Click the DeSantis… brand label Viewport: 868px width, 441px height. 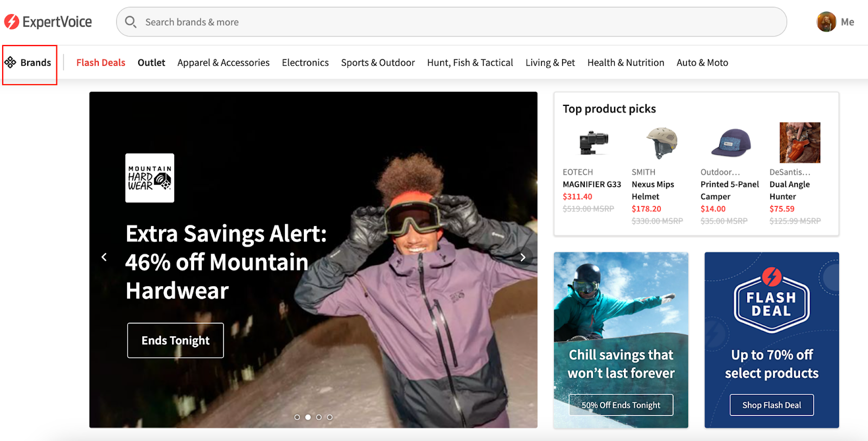pyautogui.click(x=790, y=172)
